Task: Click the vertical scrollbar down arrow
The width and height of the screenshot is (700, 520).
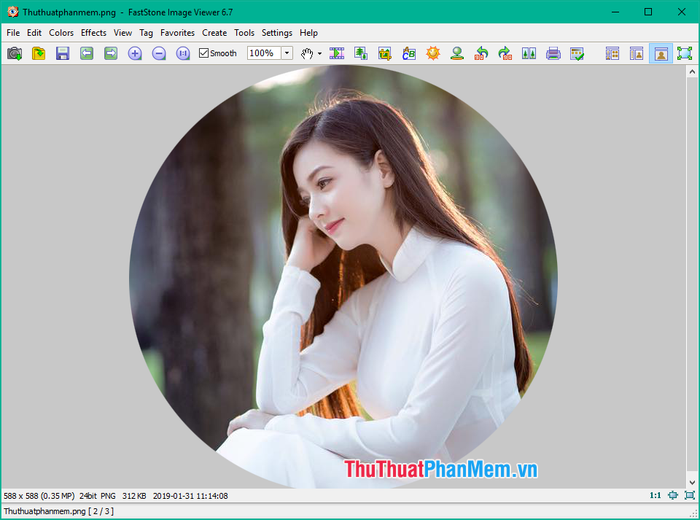Action: coord(692,483)
